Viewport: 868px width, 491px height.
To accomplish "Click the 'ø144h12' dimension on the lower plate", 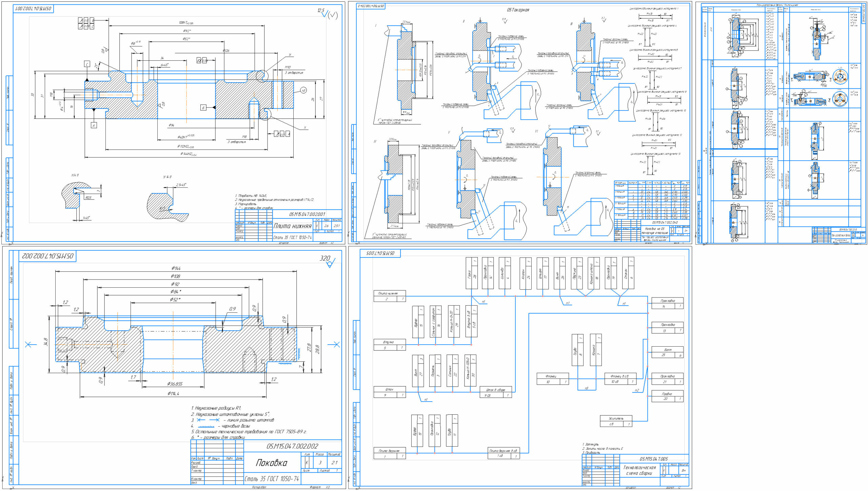I will click(189, 154).
